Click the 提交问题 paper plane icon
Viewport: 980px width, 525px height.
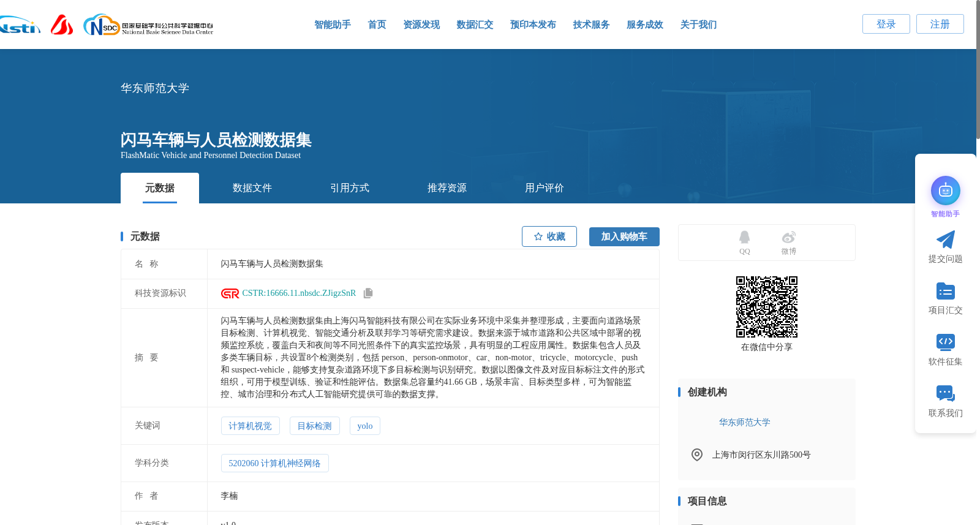coord(945,240)
